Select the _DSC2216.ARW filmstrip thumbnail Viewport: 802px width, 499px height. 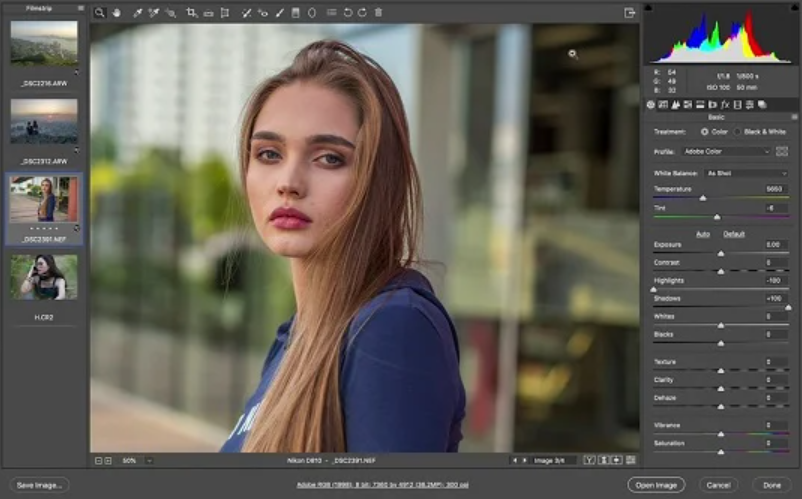point(44,43)
